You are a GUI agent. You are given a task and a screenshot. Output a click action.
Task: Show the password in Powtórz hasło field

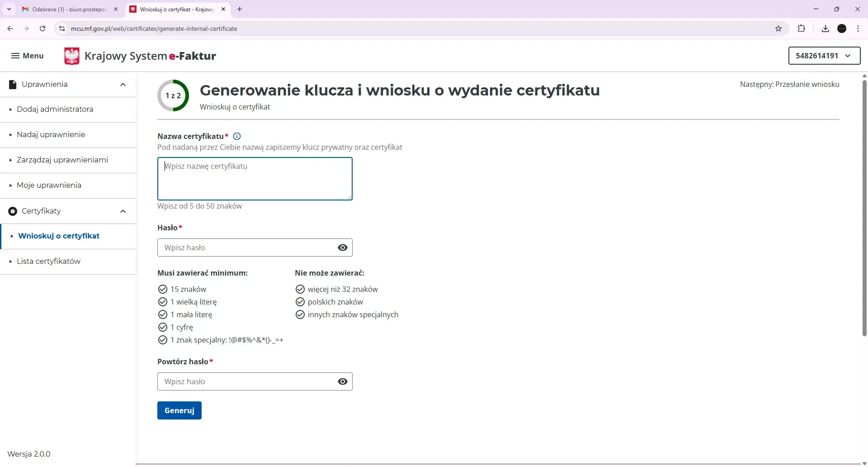342,381
